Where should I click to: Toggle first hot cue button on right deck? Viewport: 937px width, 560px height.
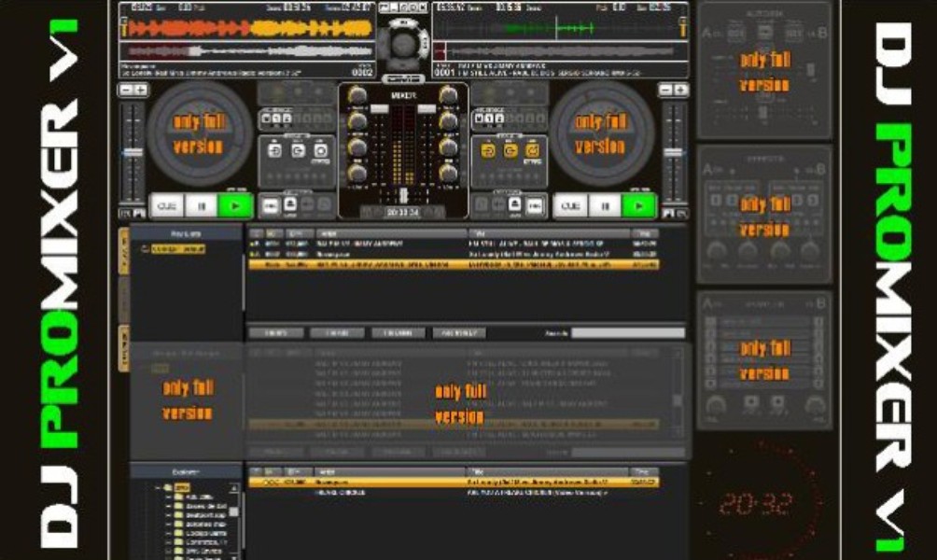pos(479,119)
